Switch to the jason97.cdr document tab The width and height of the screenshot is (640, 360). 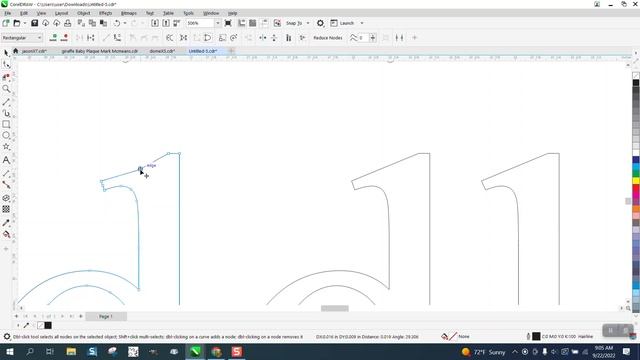coord(34,51)
